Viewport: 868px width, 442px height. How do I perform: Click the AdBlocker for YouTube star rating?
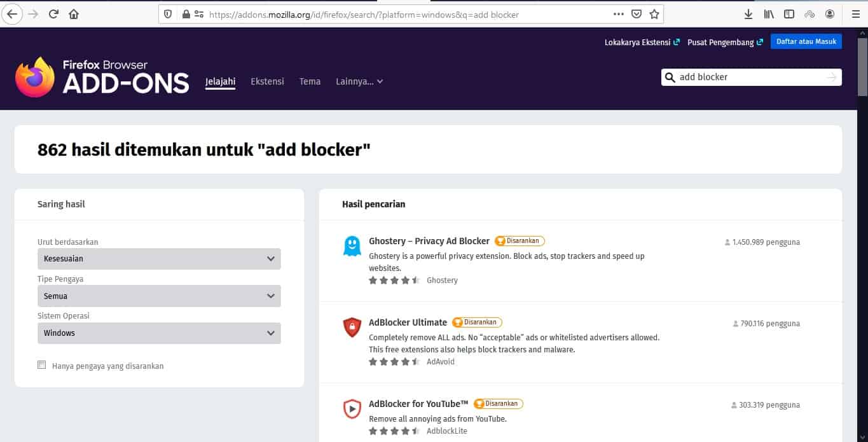[x=394, y=431]
